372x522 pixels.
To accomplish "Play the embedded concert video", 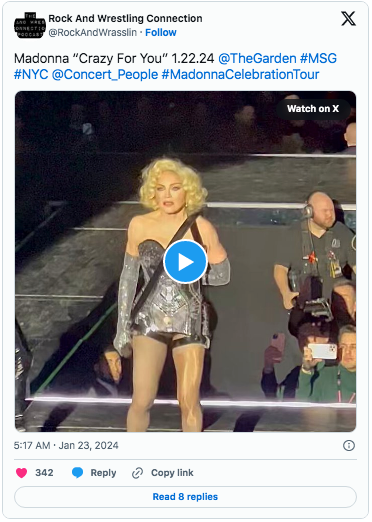I will [185, 262].
